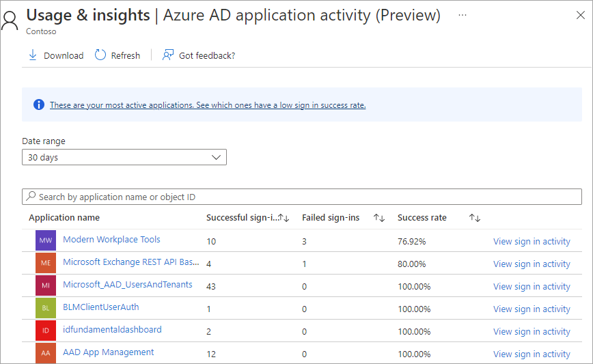Image resolution: width=593 pixels, height=364 pixels.
Task: Select the 80.00% success rate cell
Action: [x=411, y=264]
